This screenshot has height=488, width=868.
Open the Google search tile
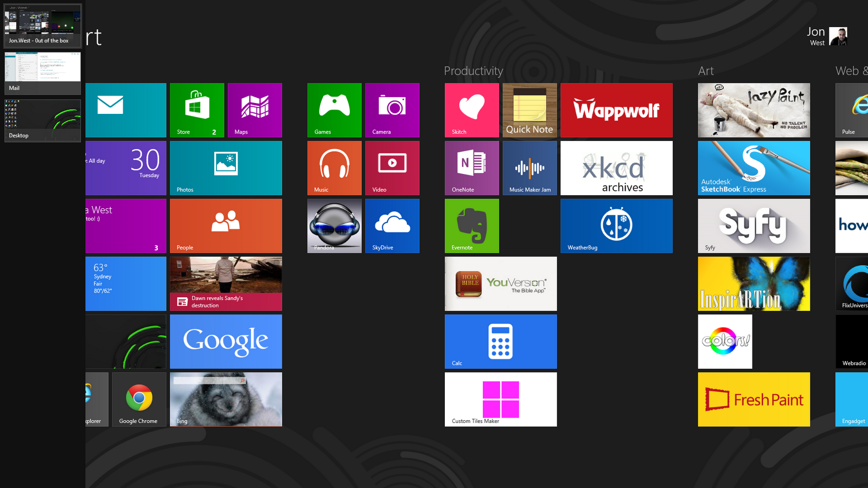(x=226, y=342)
